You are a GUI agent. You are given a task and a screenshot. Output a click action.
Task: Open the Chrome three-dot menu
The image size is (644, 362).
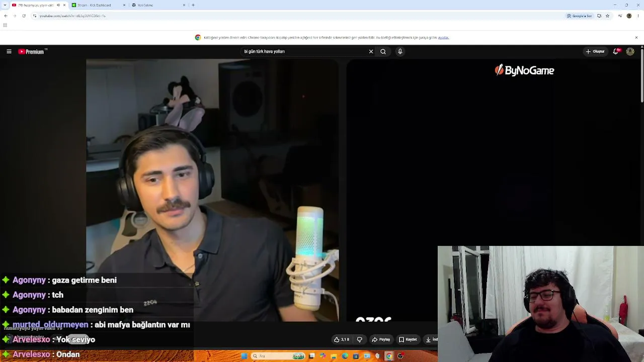coord(638,16)
